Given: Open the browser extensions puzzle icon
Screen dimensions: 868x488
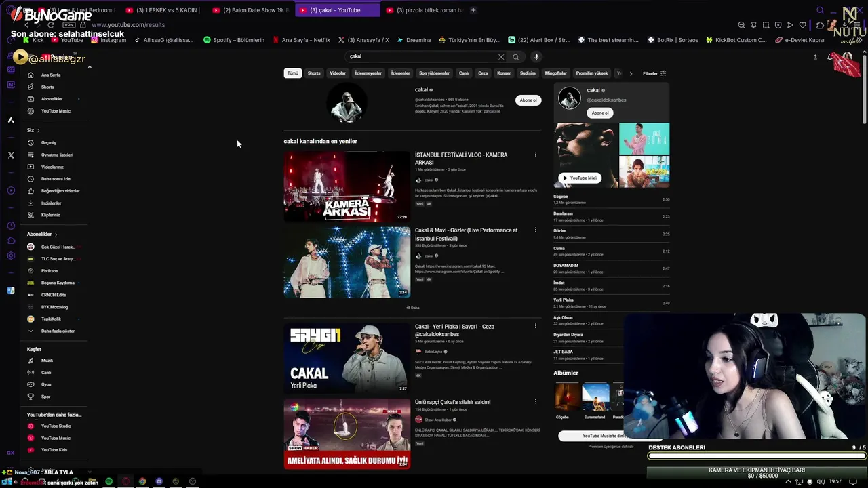Looking at the screenshot, I should coord(820,25).
